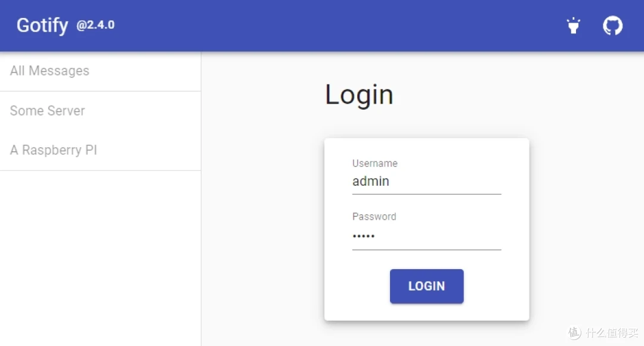Submit credentials with the Login button
The height and width of the screenshot is (346, 644).
point(426,286)
